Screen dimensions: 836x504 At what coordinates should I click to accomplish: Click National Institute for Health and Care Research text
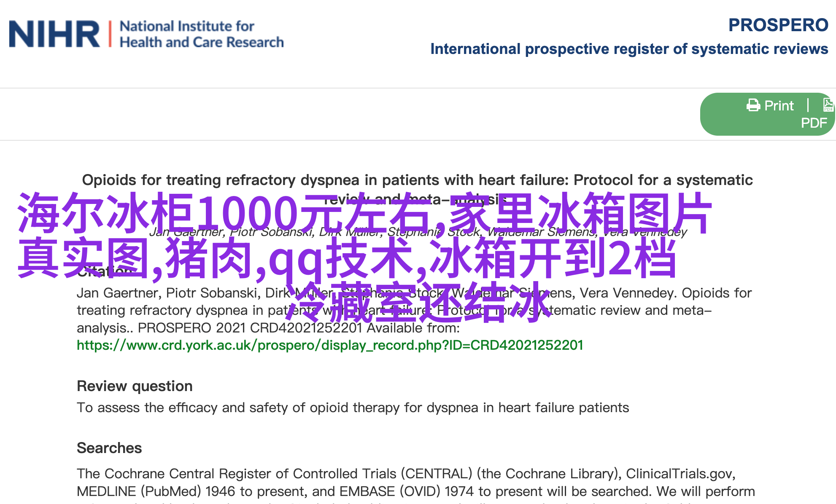[x=201, y=34]
